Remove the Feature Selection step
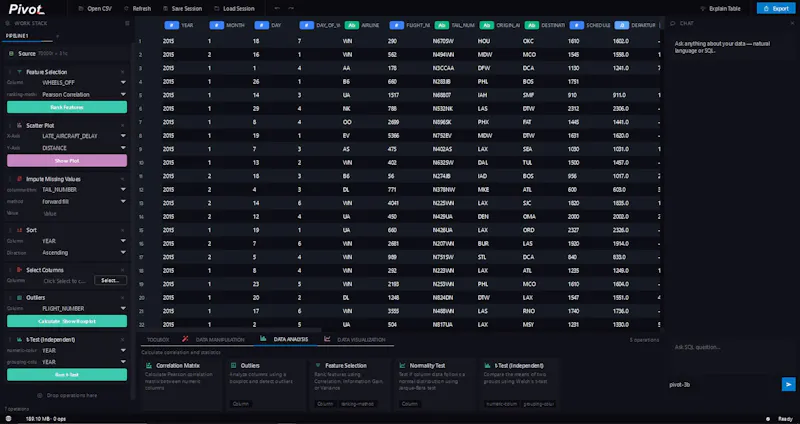Viewport: 800px width, 424px height. coord(122,72)
